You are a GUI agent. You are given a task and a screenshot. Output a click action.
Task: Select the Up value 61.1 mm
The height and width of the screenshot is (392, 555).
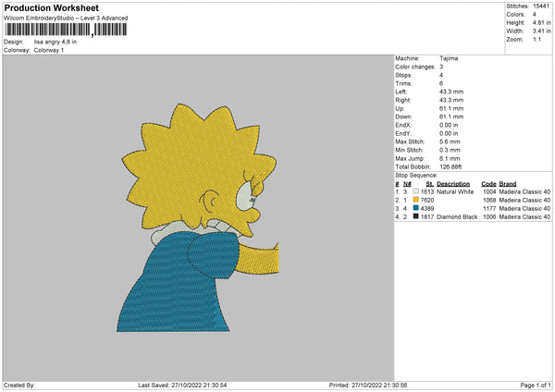pyautogui.click(x=451, y=108)
